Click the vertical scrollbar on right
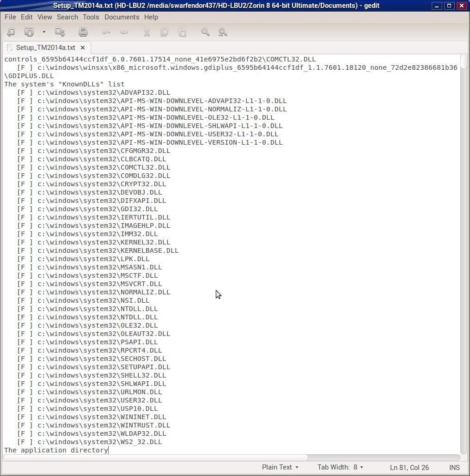 (464, 254)
